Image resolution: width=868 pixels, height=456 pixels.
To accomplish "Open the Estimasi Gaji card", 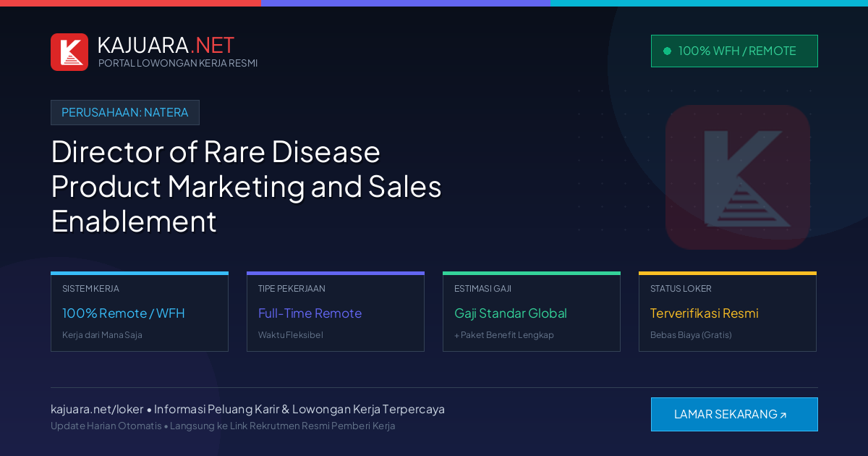I will (532, 312).
